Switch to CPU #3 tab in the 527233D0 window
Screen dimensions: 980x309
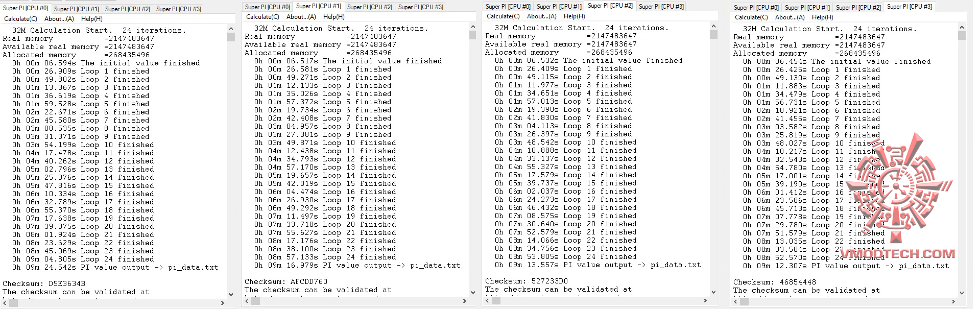coord(661,7)
